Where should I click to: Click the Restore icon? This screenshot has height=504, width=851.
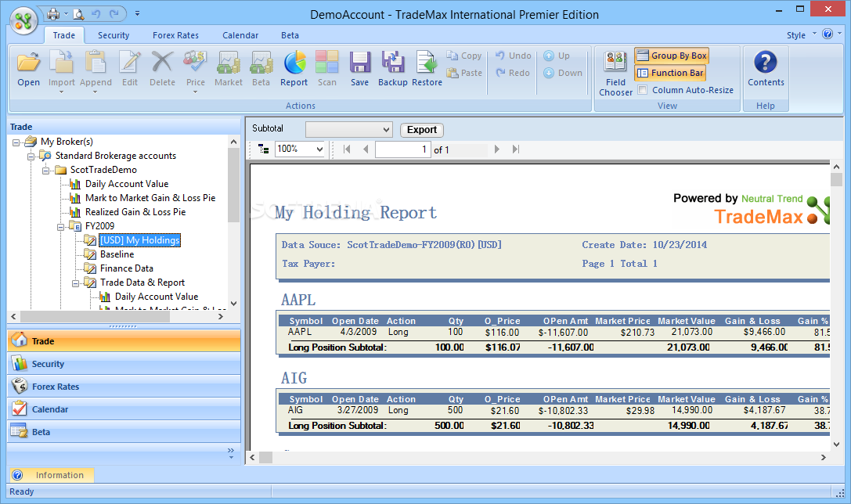[427, 63]
